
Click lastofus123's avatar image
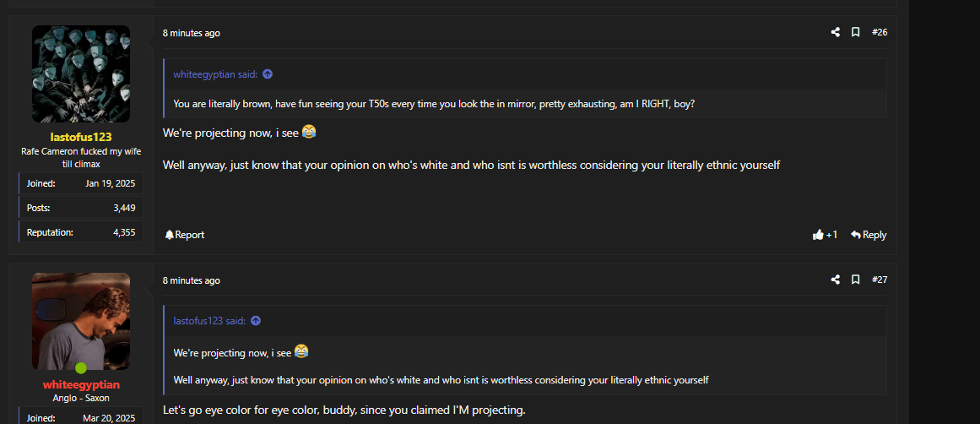[x=81, y=74]
